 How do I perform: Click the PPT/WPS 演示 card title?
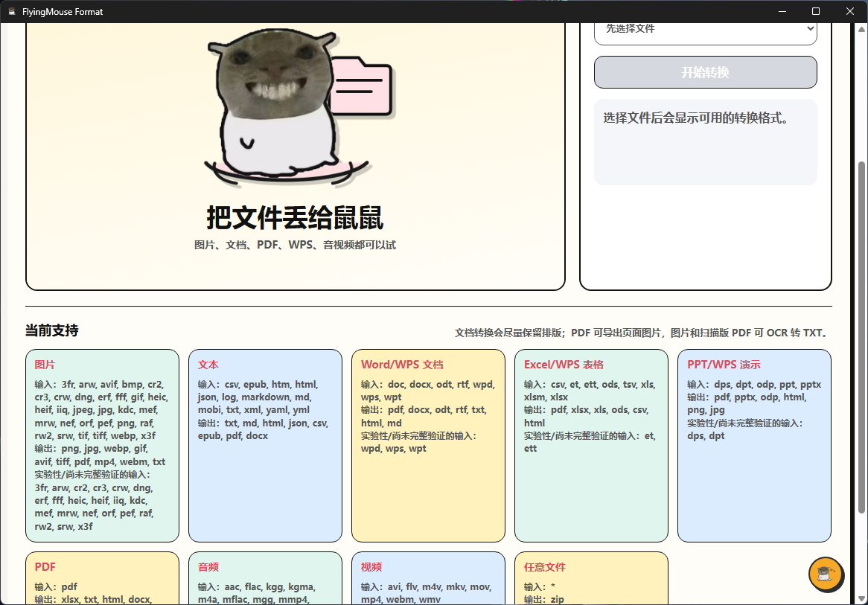[724, 365]
